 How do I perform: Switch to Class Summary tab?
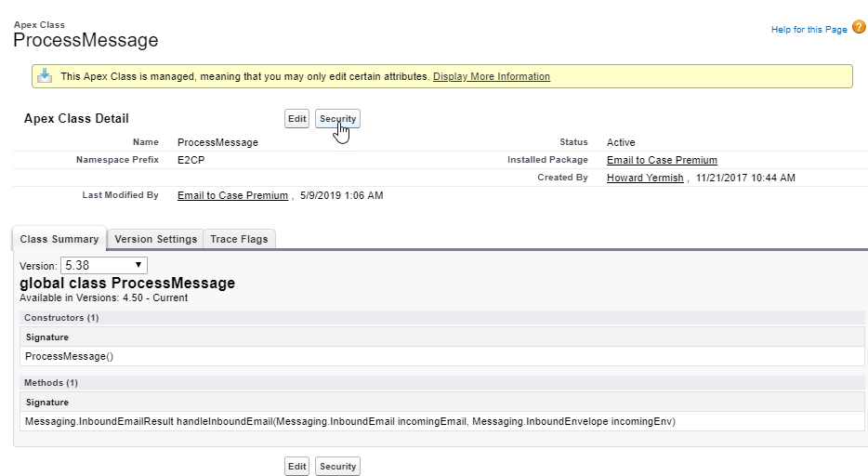[x=59, y=239]
